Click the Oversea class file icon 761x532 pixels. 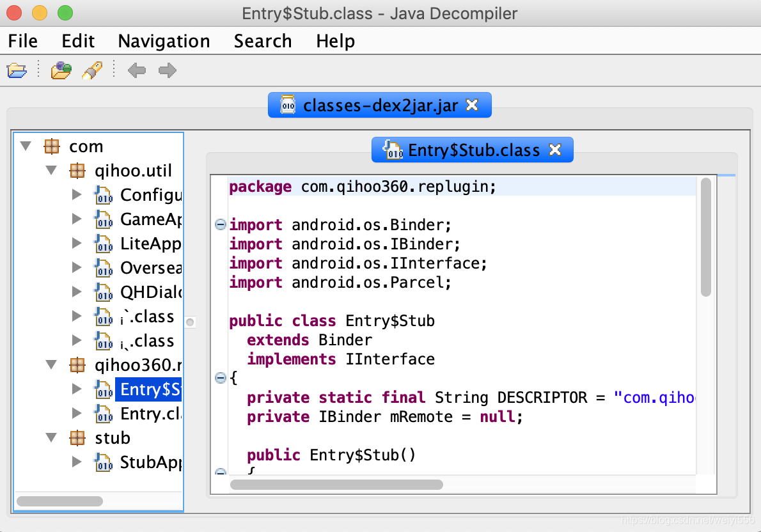click(104, 268)
